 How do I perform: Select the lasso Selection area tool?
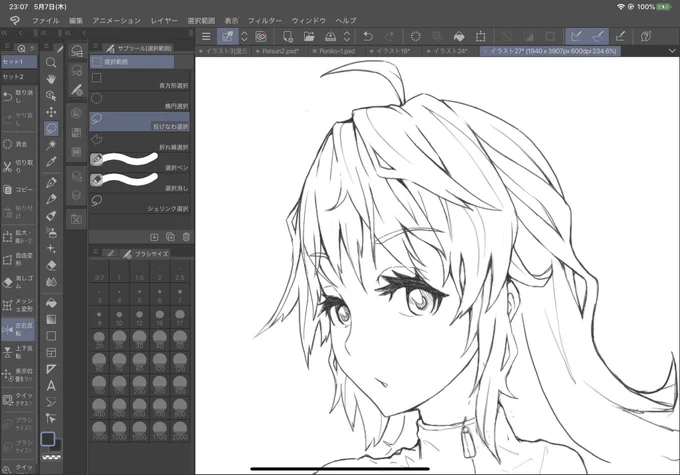51,128
